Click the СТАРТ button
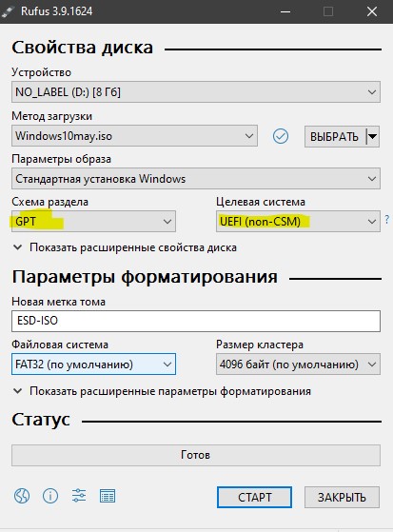 point(254,497)
